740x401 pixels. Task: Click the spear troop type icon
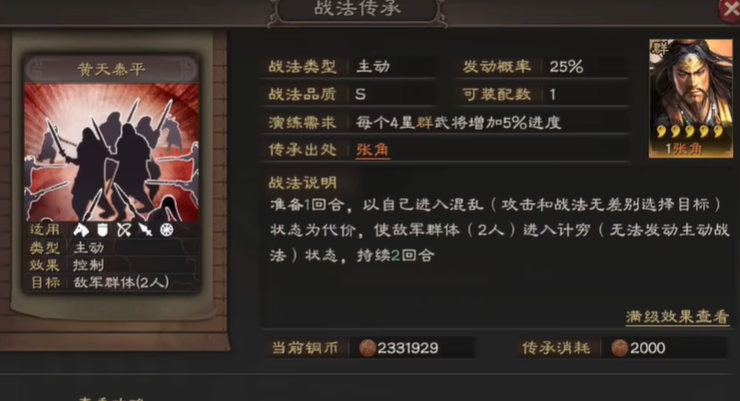click(x=145, y=230)
